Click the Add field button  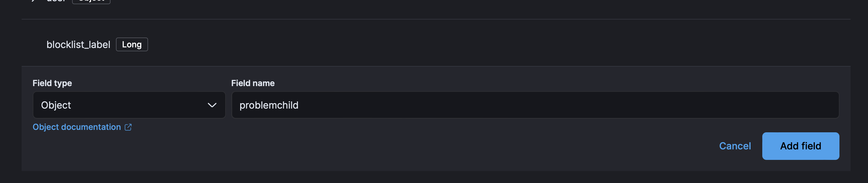(x=800, y=146)
